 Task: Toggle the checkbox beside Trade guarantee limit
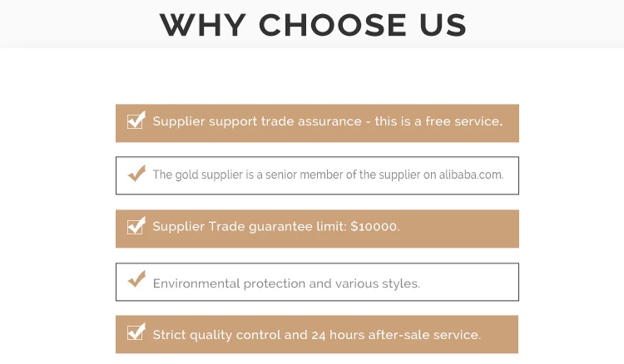point(136,227)
